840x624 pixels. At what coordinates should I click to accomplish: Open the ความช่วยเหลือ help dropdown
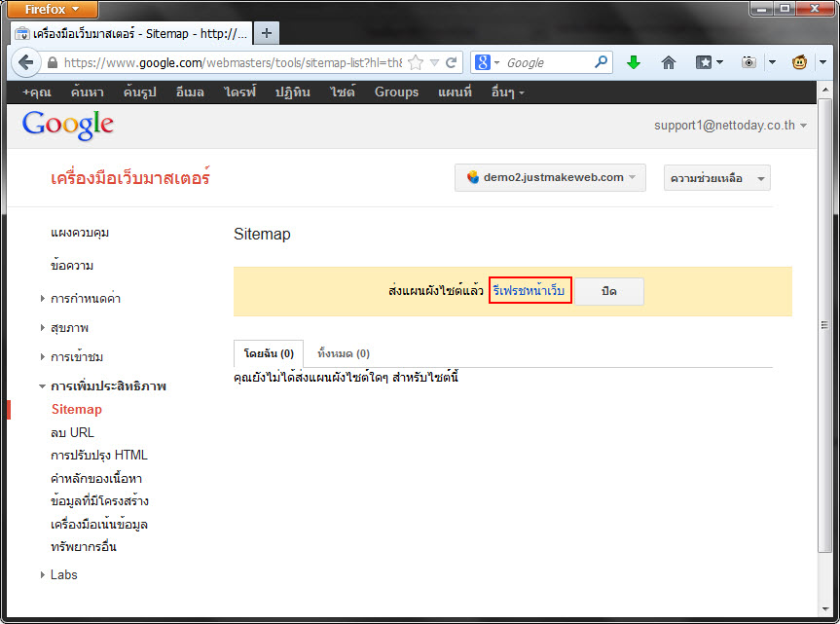tap(716, 178)
